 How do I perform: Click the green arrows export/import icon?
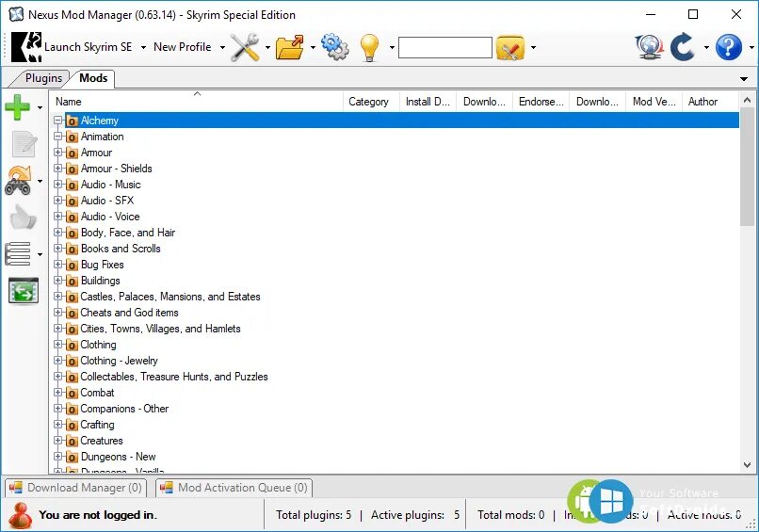click(24, 291)
